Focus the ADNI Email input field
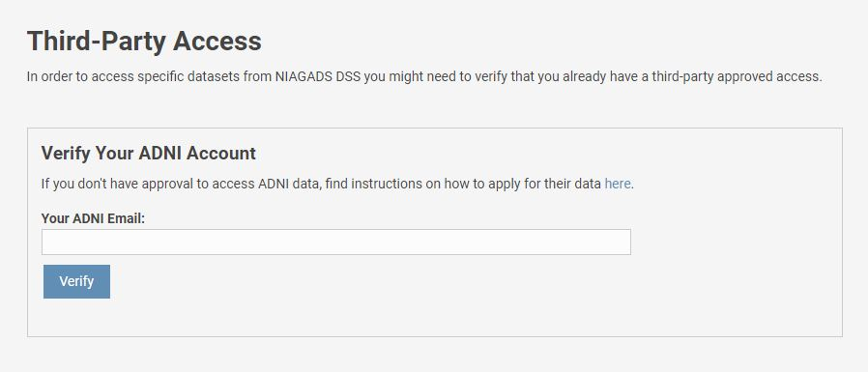The height and width of the screenshot is (372, 868). point(336,242)
